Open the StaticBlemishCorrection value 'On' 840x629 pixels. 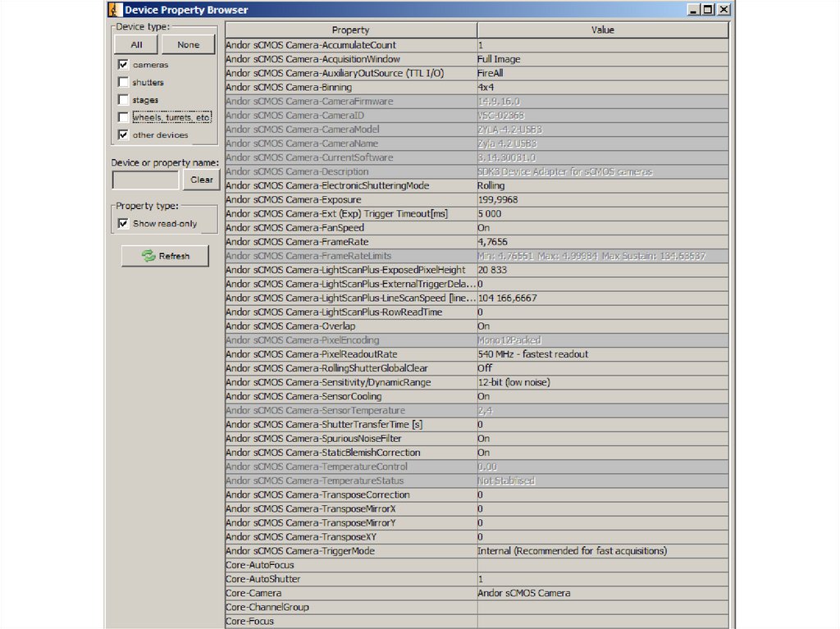pyautogui.click(x=603, y=452)
